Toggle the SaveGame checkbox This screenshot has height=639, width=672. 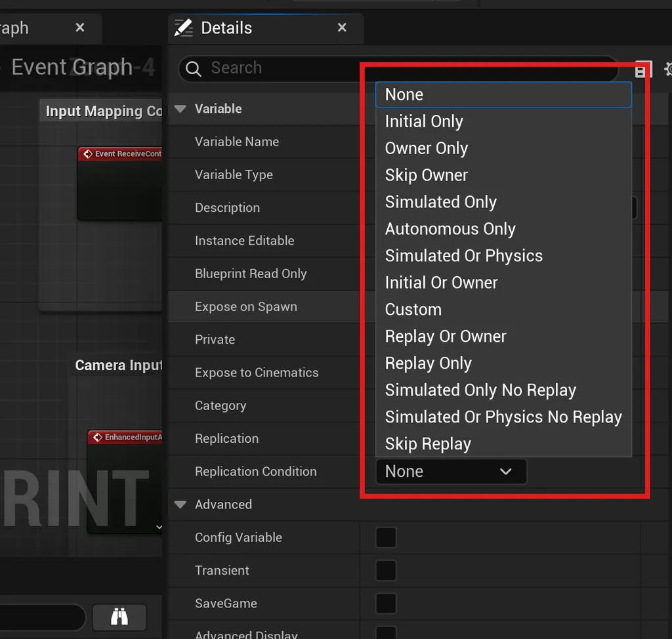pos(386,604)
